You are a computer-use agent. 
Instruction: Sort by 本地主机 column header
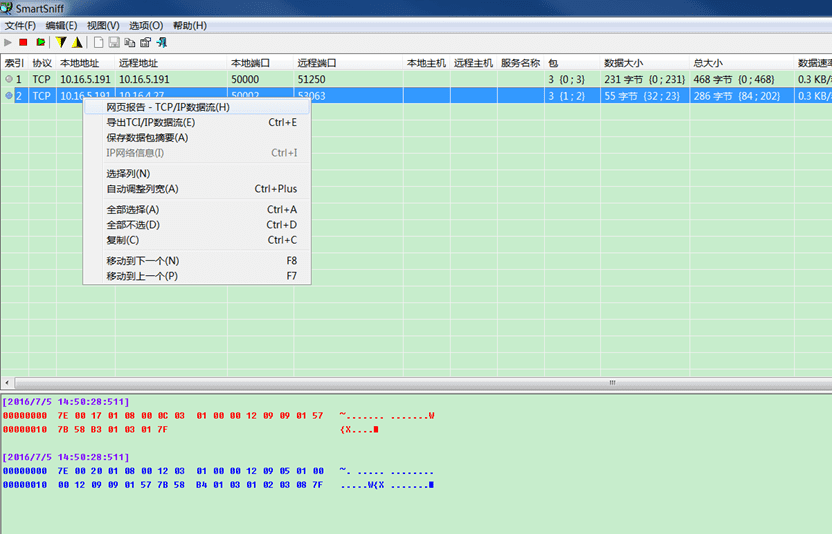427,63
